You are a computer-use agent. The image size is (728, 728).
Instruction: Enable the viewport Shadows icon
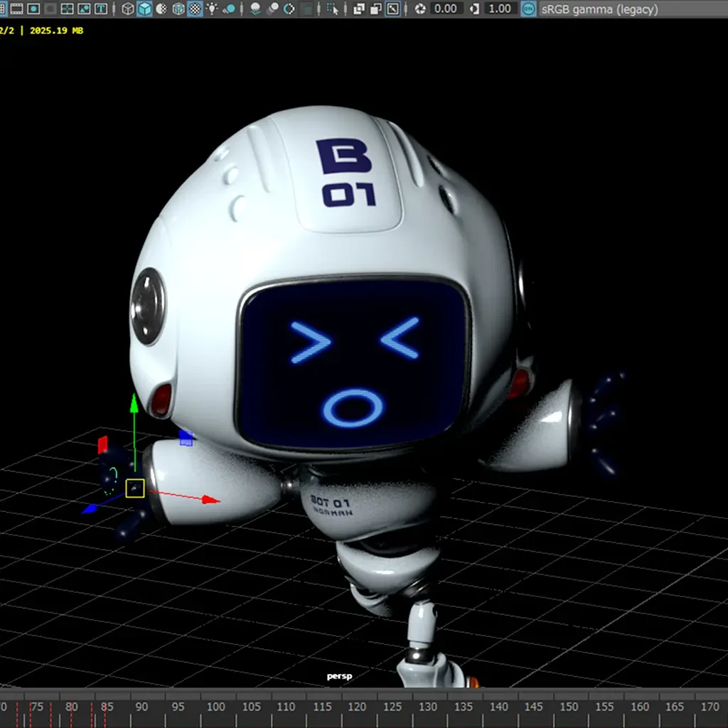(x=229, y=9)
